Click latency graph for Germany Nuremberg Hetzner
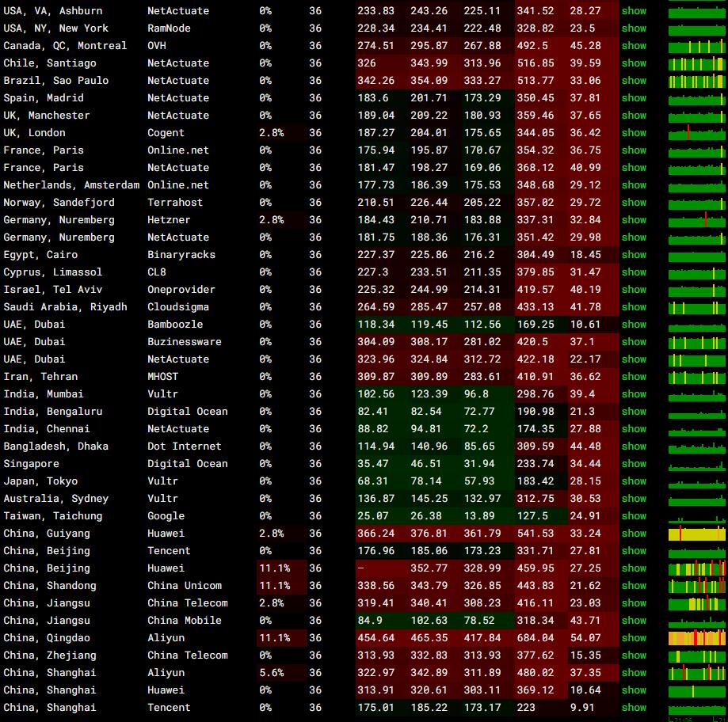This screenshot has width=728, height=722. (x=696, y=220)
